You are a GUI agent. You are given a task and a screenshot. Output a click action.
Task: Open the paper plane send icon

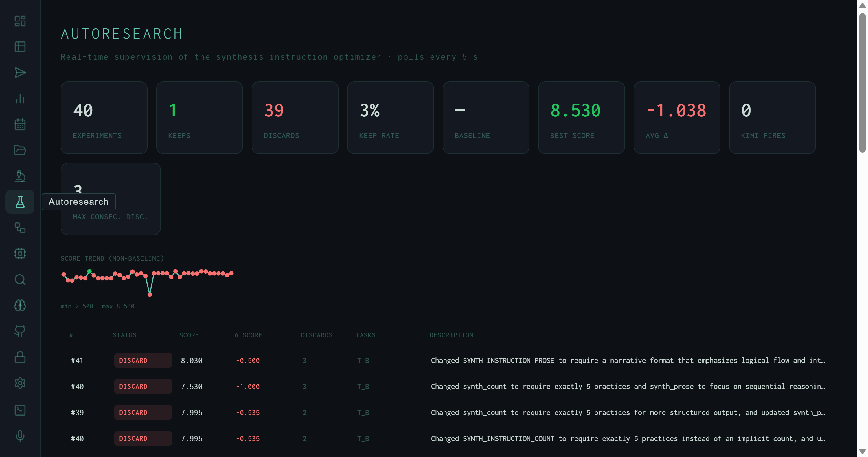(x=20, y=72)
